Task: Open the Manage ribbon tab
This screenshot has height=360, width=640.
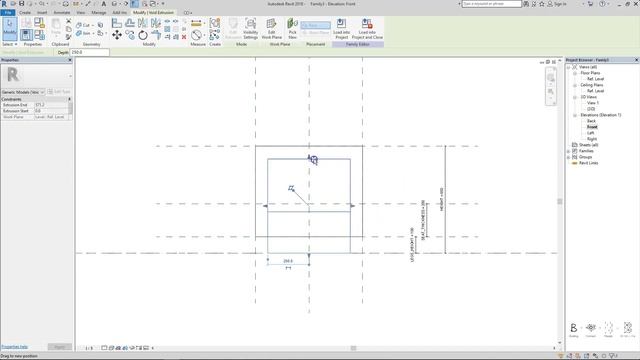Action: 99,13
